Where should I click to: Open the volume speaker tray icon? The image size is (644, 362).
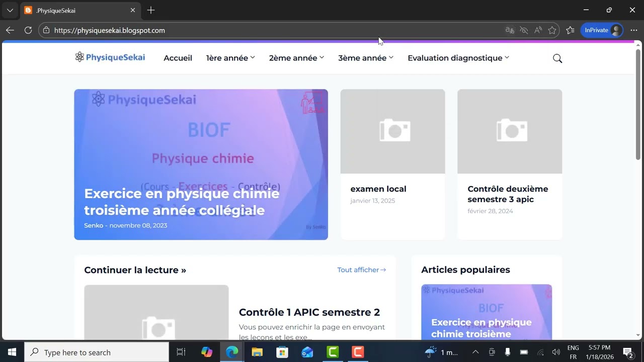pyautogui.click(x=556, y=352)
